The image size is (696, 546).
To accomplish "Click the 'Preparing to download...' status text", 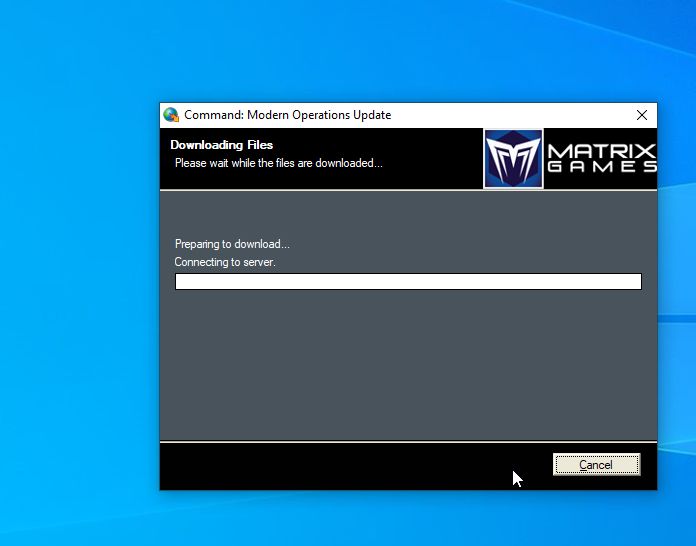I will click(232, 244).
